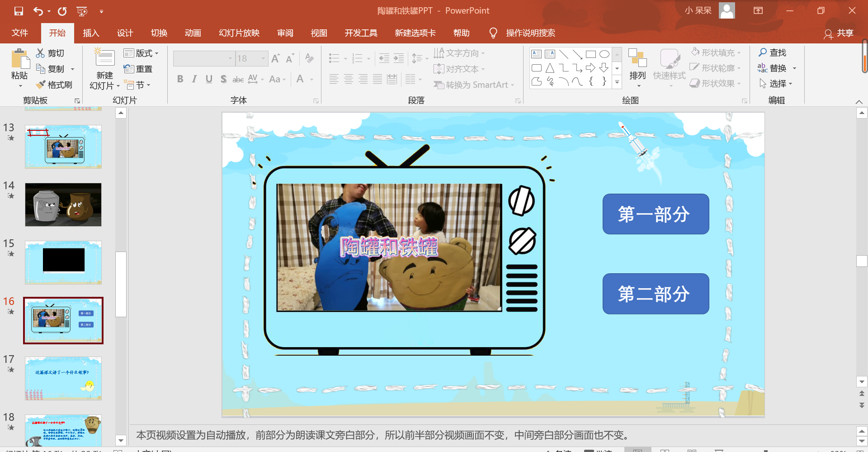Switch to the Insert tab
The height and width of the screenshot is (452, 868).
(91, 33)
